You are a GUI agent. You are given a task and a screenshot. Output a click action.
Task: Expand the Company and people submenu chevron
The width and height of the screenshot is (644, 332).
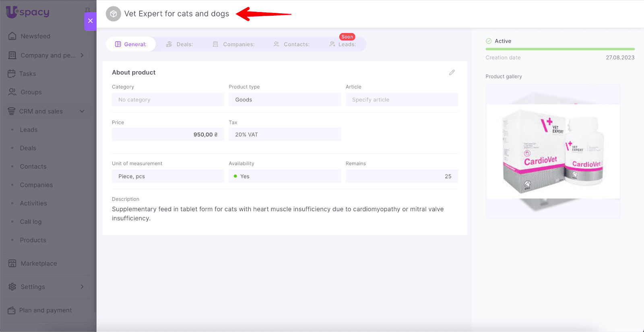pos(82,55)
